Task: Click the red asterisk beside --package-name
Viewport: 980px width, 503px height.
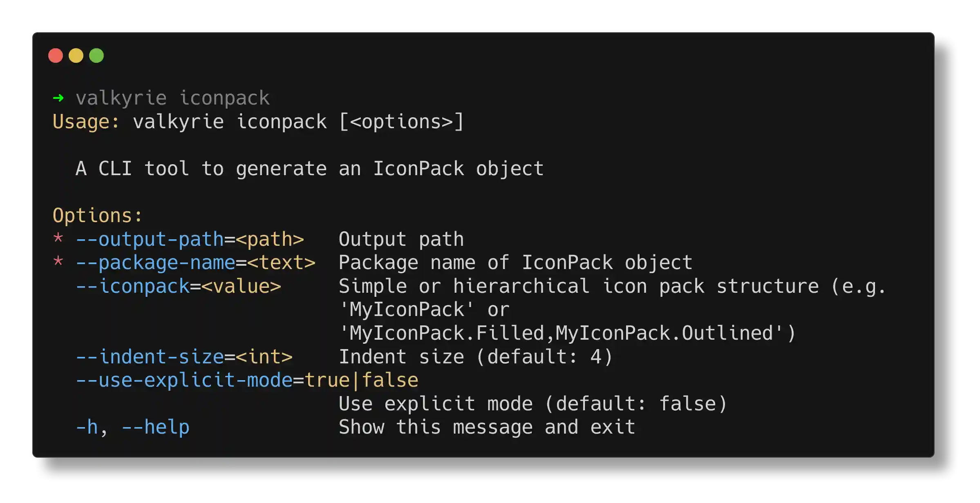Action: (x=58, y=261)
